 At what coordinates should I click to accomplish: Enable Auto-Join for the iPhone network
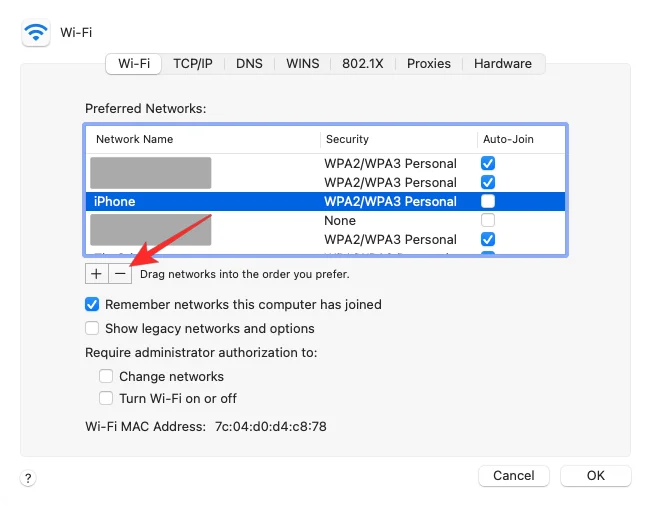click(488, 202)
